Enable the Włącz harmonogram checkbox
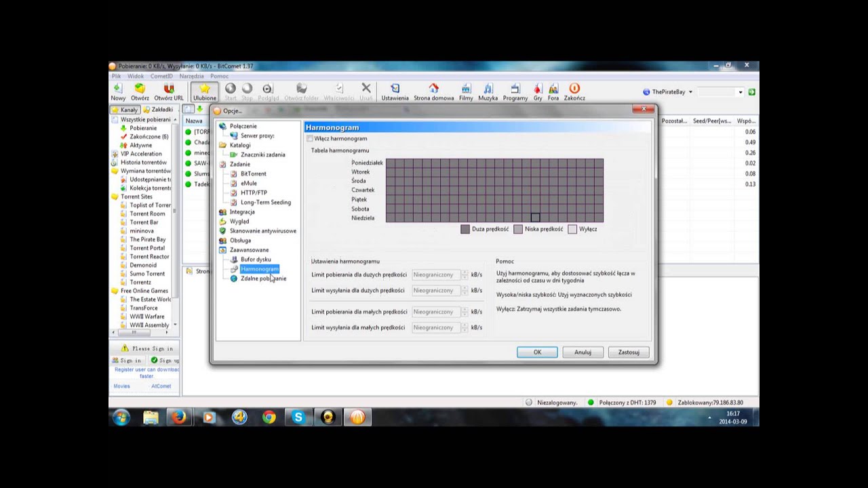Screen dimensions: 868x488 310,138
